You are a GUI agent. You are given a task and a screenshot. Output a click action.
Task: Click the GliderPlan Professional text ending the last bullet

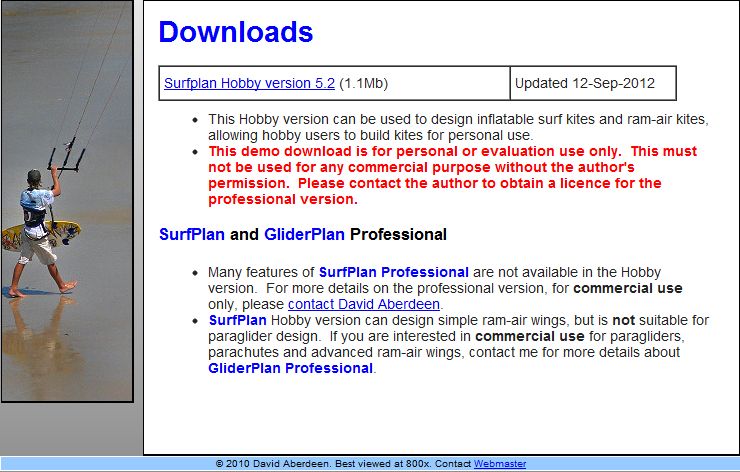click(x=290, y=368)
